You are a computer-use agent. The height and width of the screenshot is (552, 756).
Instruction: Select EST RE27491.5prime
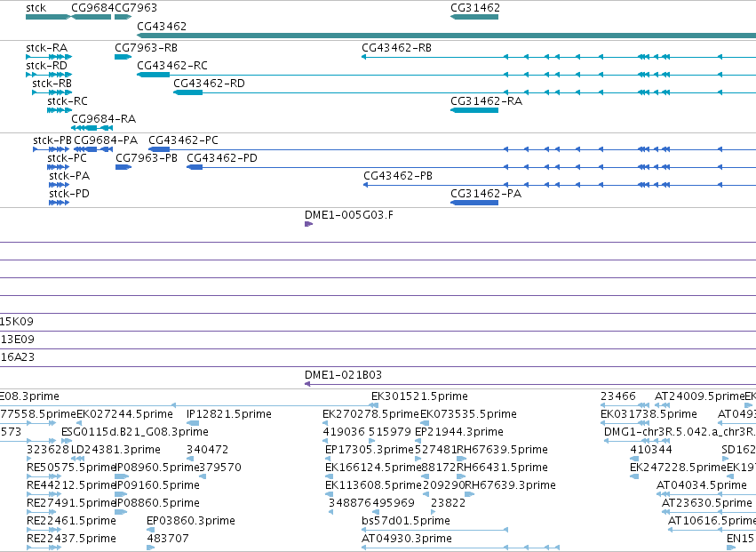[x=44, y=512]
